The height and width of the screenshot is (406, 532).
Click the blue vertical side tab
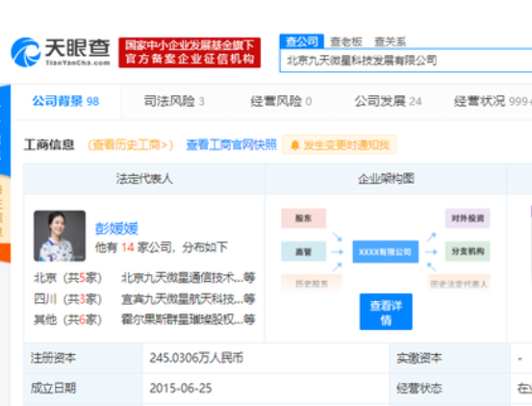[5, 131]
